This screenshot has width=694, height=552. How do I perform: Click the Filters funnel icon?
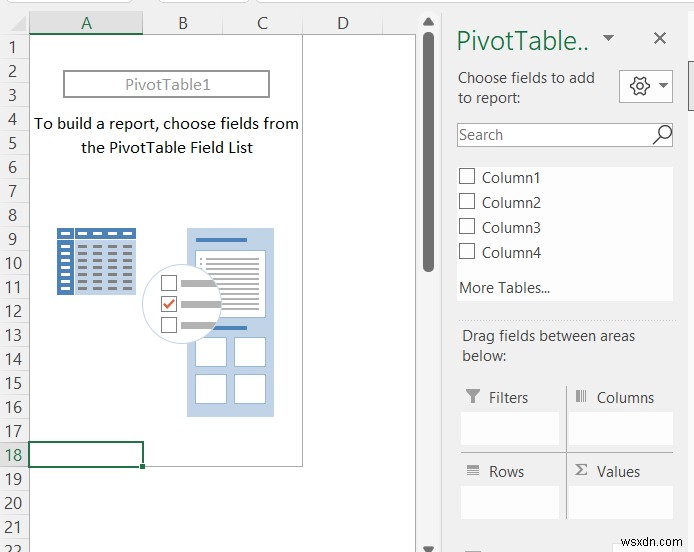[473, 397]
